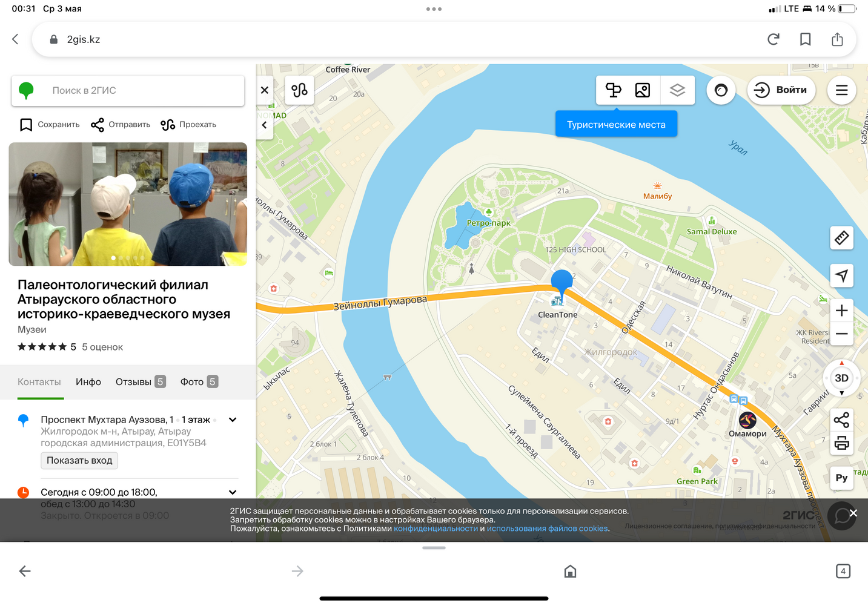Open the hamburger main menu

(842, 90)
